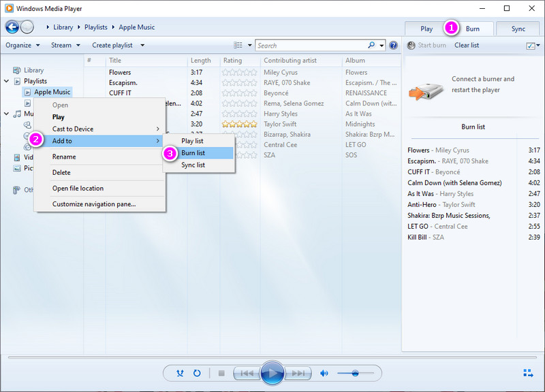The width and height of the screenshot is (545, 392).
Task: Collapse the Playlists tree node
Action: (x=7, y=81)
